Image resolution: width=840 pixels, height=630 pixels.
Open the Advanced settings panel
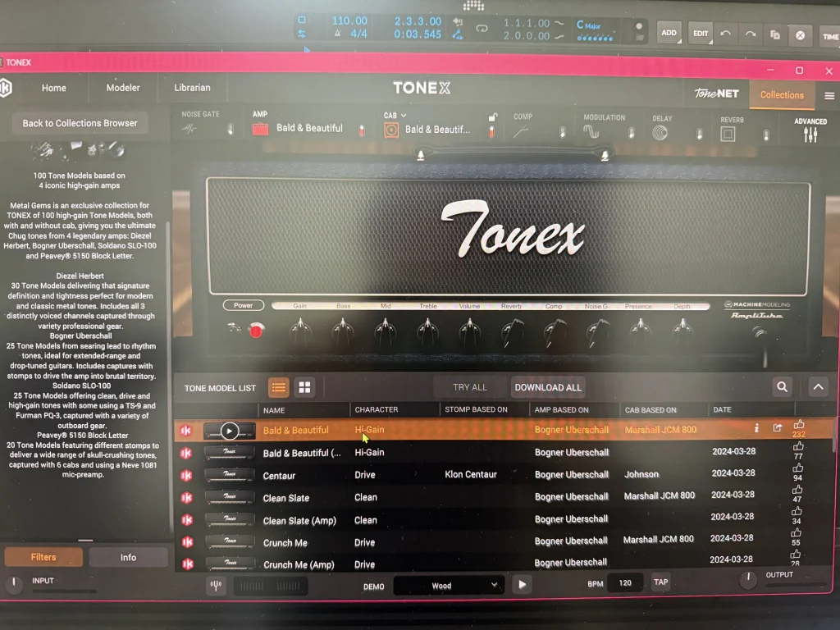tap(810, 132)
